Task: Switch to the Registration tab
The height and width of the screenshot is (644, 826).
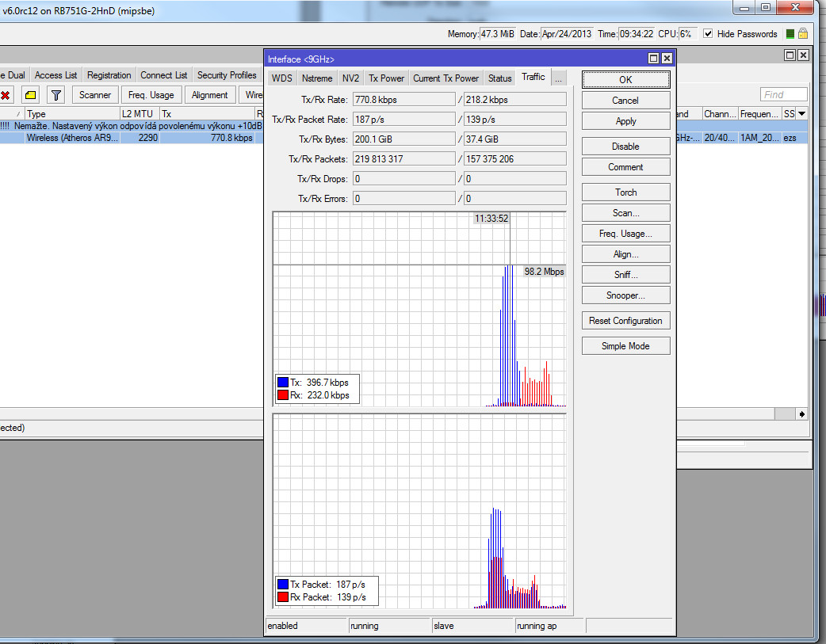Action: (109, 74)
